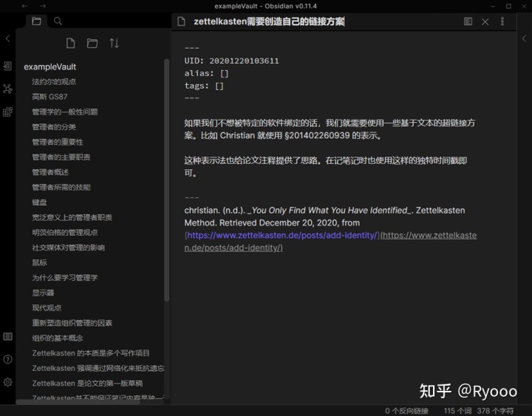Open the third ribbon plugin icon
This screenshot has height=416, width=532.
click(x=8, y=112)
